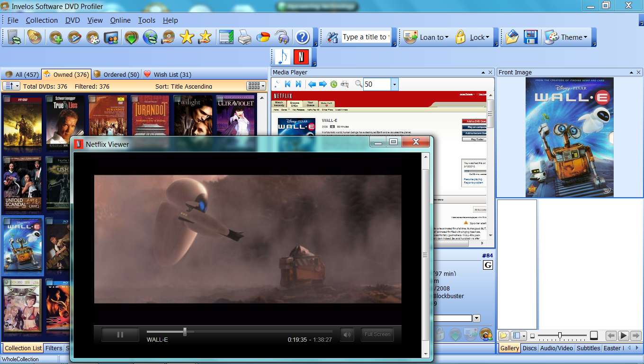Click the Media Player print preview icon
This screenshot has width=644, height=364.
tap(345, 84)
